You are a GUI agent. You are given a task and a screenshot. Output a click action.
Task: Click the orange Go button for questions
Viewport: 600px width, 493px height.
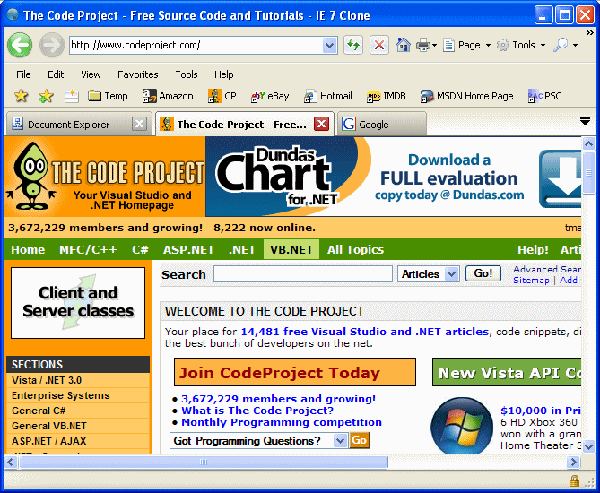point(359,441)
